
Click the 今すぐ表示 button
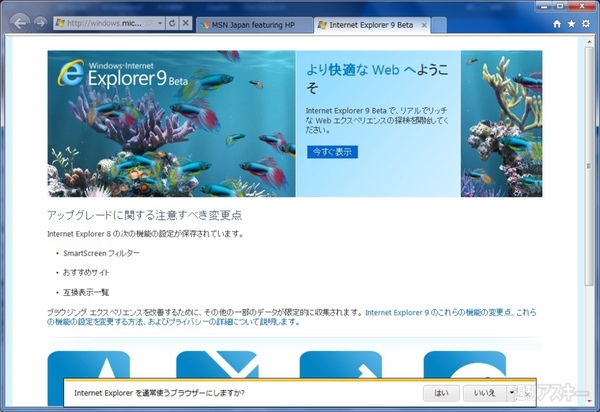(x=332, y=152)
